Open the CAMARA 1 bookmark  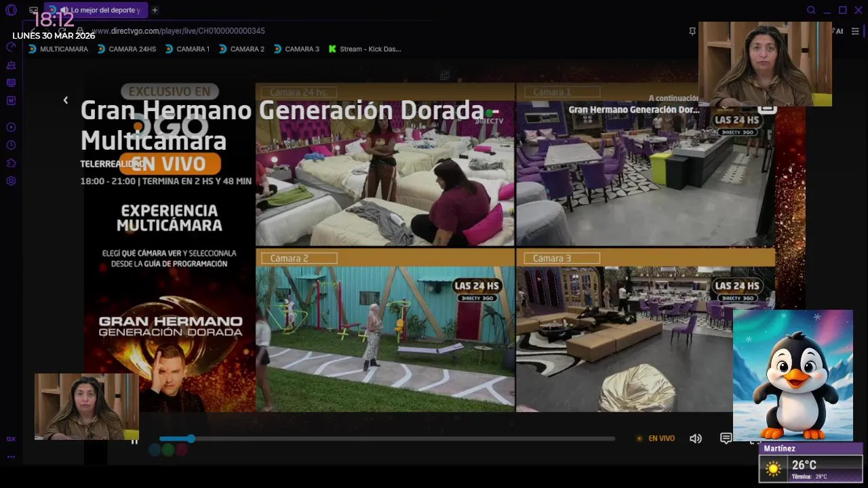click(187, 49)
